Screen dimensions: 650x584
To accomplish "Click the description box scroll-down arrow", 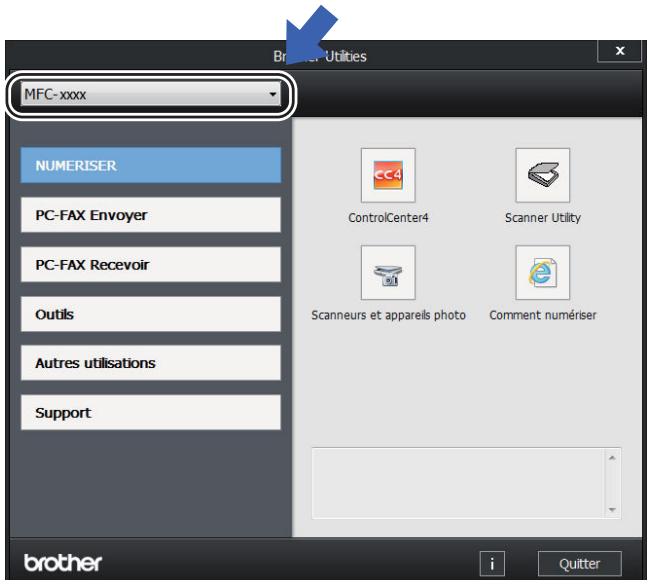I will point(612,509).
